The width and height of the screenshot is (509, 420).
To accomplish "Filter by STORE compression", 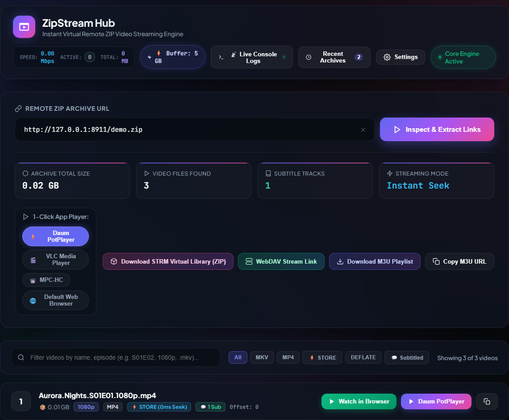I will (322, 357).
